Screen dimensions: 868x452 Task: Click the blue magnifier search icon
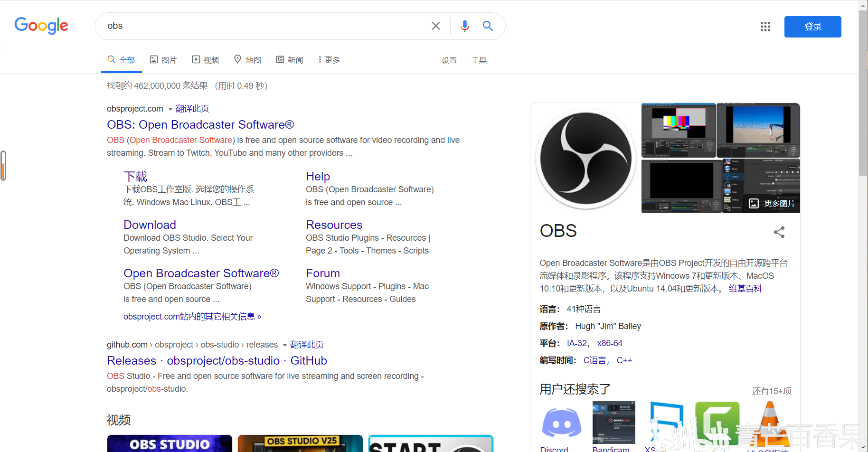click(x=488, y=26)
